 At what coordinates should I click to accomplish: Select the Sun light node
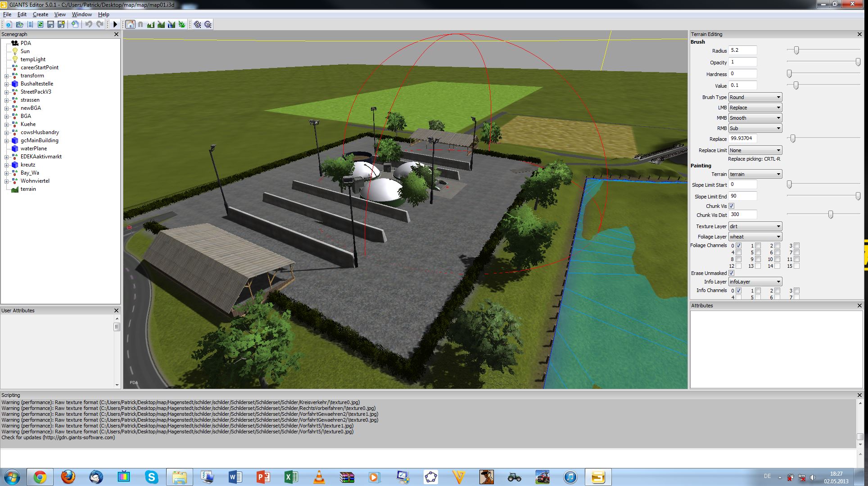[x=25, y=51]
